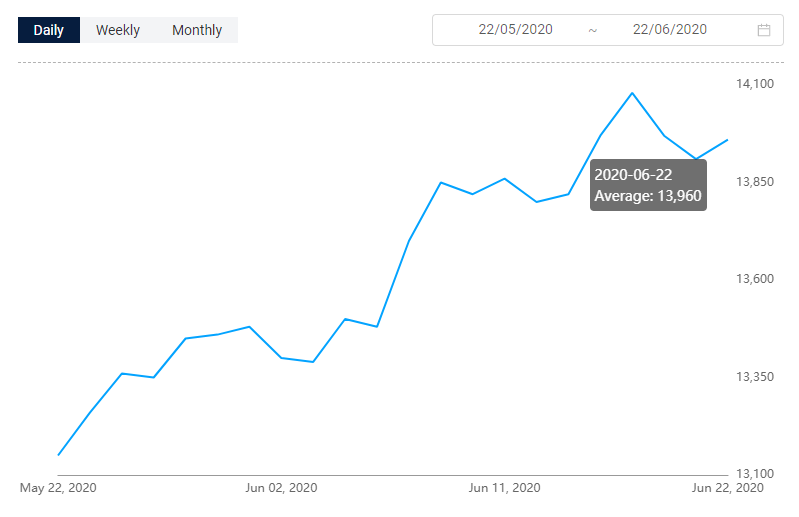This screenshot has height=517, width=799.
Task: Switch to the Monthly view tab
Action: point(197,30)
